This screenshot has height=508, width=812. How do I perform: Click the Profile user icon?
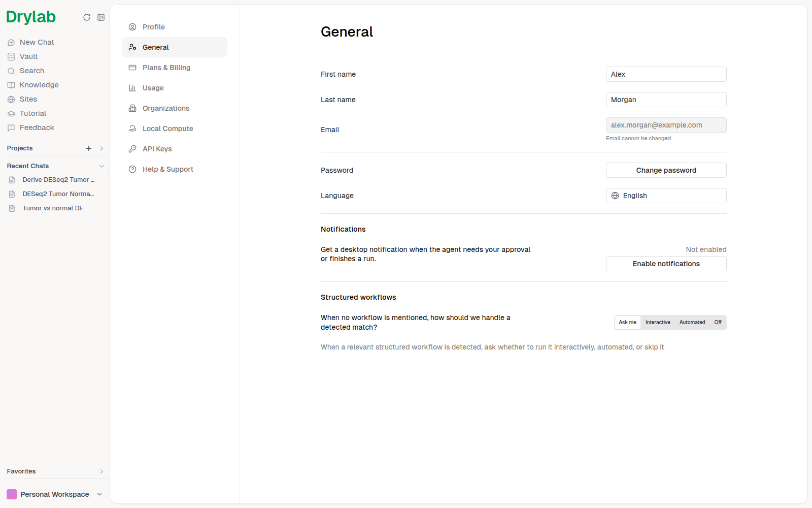pyautogui.click(x=132, y=27)
